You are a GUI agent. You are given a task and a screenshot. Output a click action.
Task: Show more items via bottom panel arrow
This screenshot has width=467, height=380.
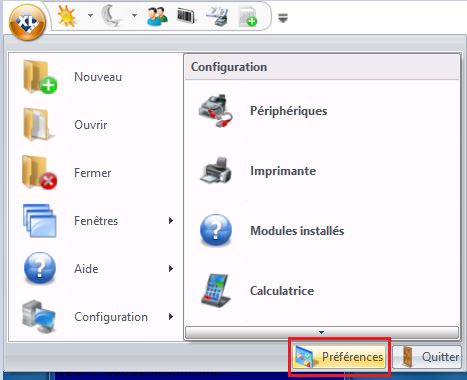pos(322,332)
